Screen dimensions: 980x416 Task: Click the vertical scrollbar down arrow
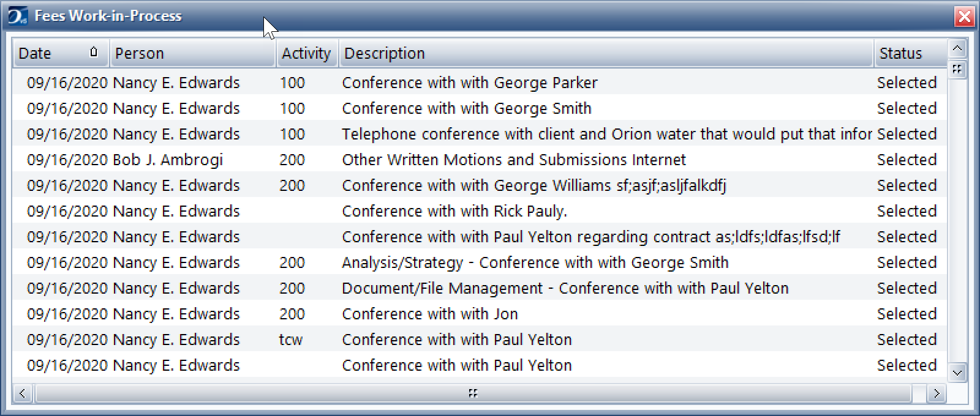coord(957,371)
